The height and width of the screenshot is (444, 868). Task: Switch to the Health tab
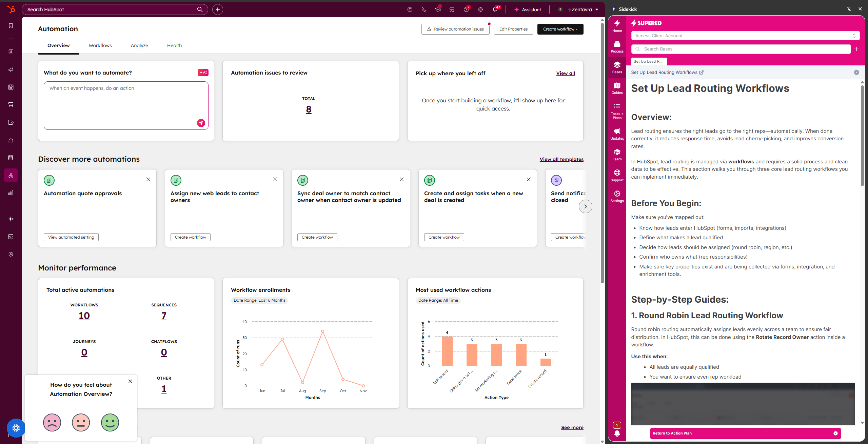coord(174,45)
